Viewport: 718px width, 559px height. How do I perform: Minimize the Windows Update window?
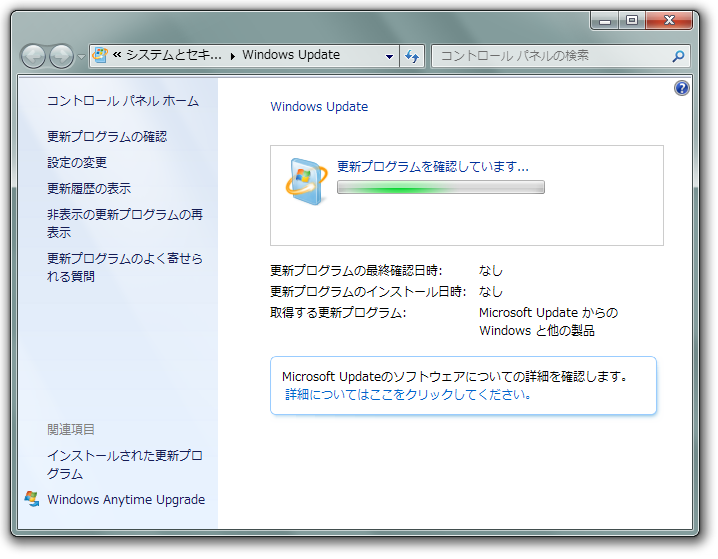[x=605, y=21]
